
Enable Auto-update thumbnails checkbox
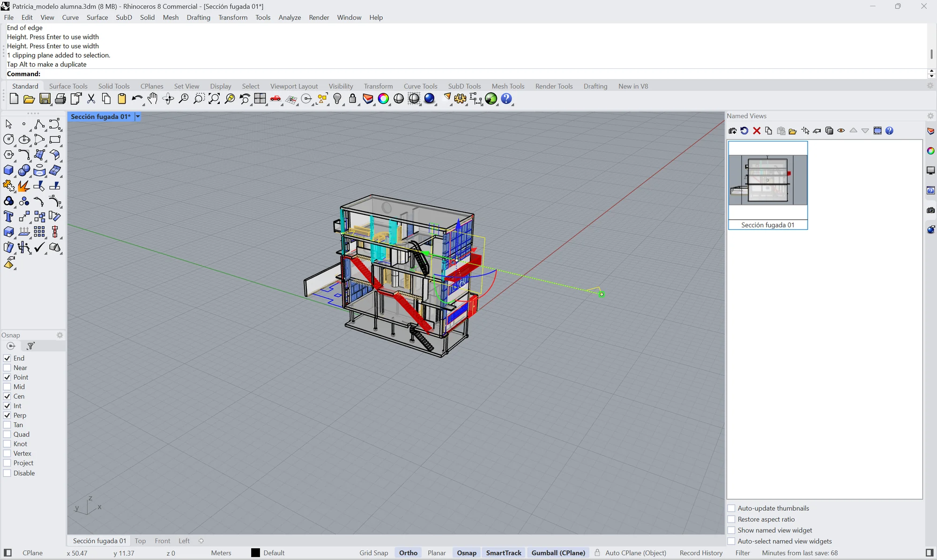731,508
